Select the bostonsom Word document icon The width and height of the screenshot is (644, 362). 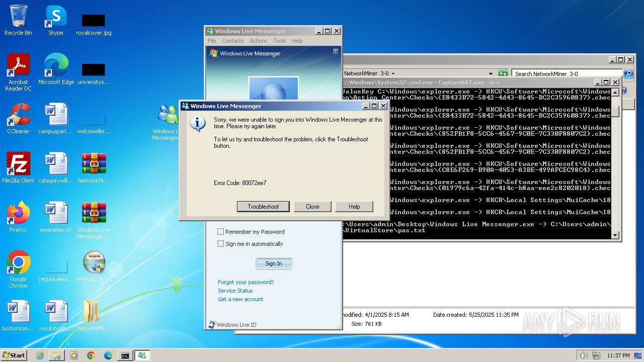18,316
